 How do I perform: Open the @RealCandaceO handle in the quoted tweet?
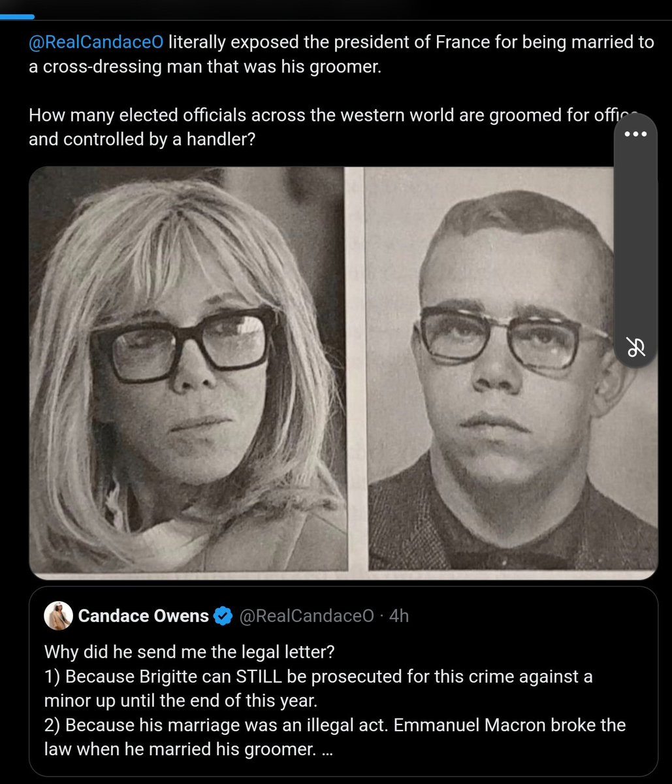tap(306, 615)
